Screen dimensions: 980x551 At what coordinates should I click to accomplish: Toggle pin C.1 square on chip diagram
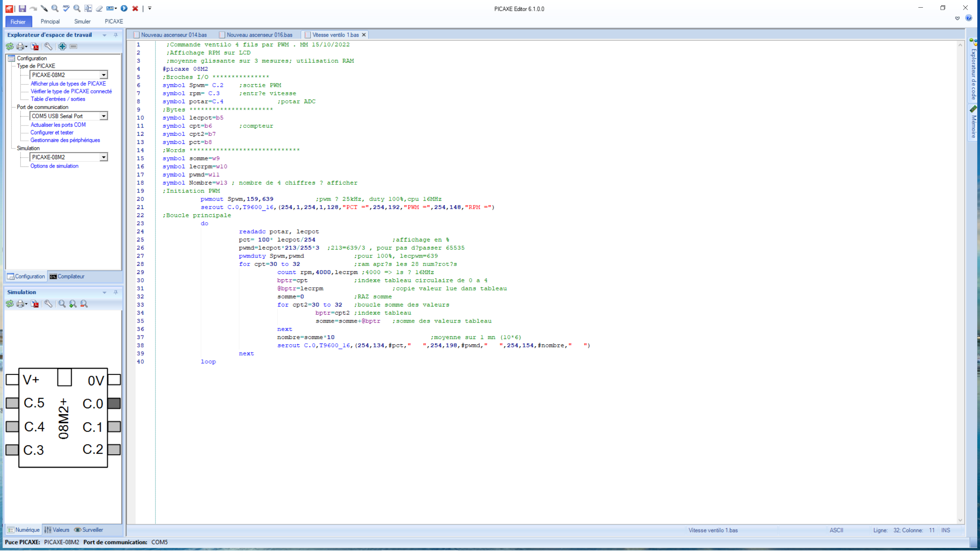(x=114, y=426)
